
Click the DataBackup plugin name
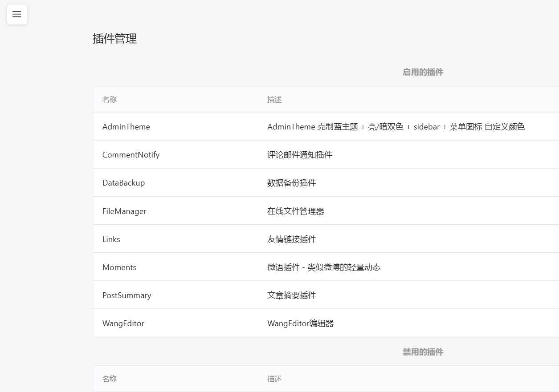(x=123, y=183)
